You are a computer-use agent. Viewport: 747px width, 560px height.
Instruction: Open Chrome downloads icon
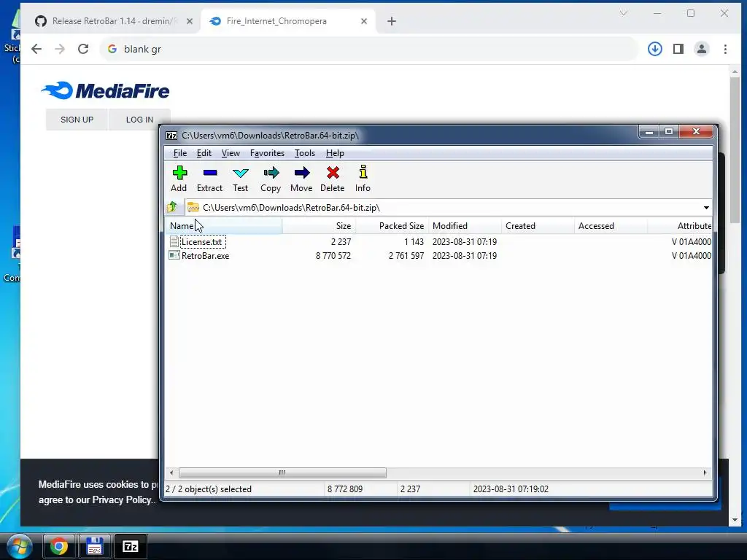(x=655, y=49)
